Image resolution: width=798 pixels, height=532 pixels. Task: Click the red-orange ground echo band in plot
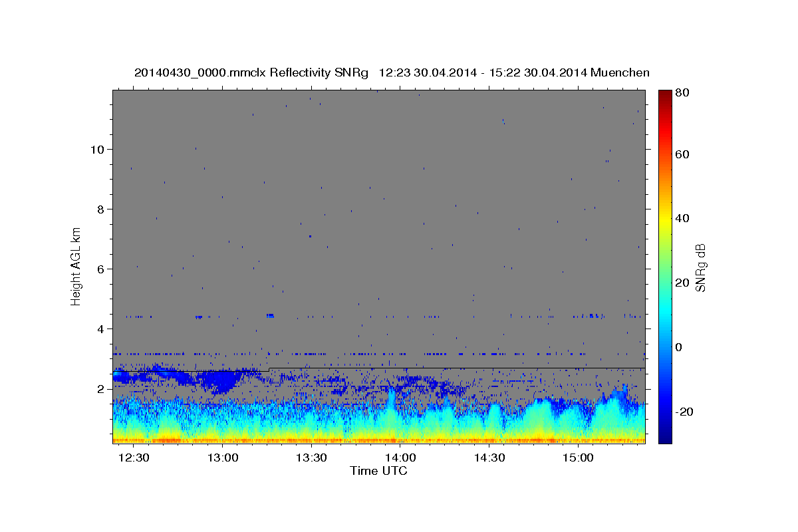point(379,440)
